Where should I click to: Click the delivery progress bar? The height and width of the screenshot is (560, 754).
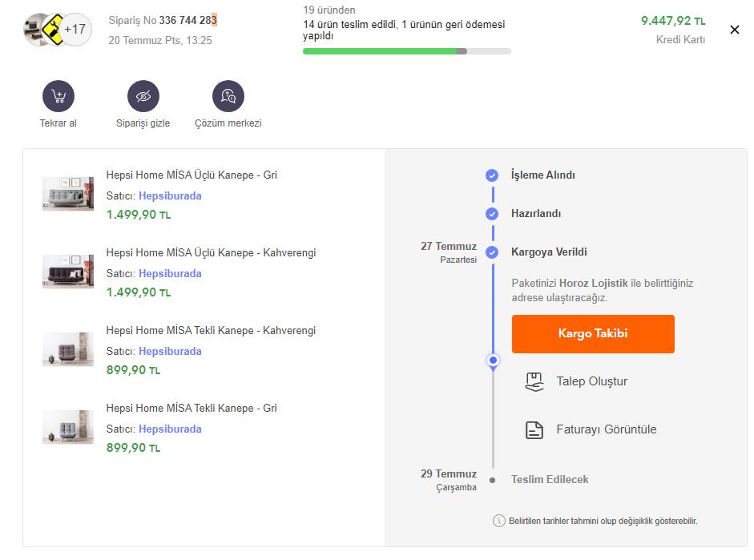(x=407, y=51)
